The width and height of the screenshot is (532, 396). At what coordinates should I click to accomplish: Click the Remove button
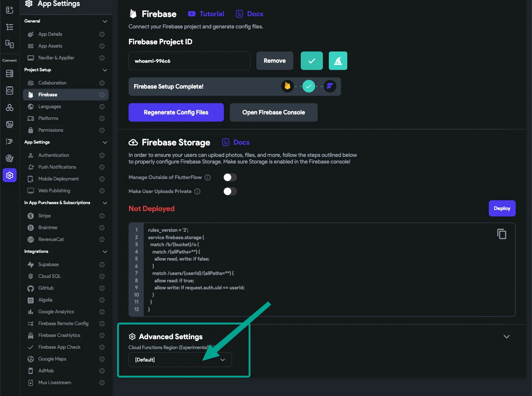coord(274,61)
